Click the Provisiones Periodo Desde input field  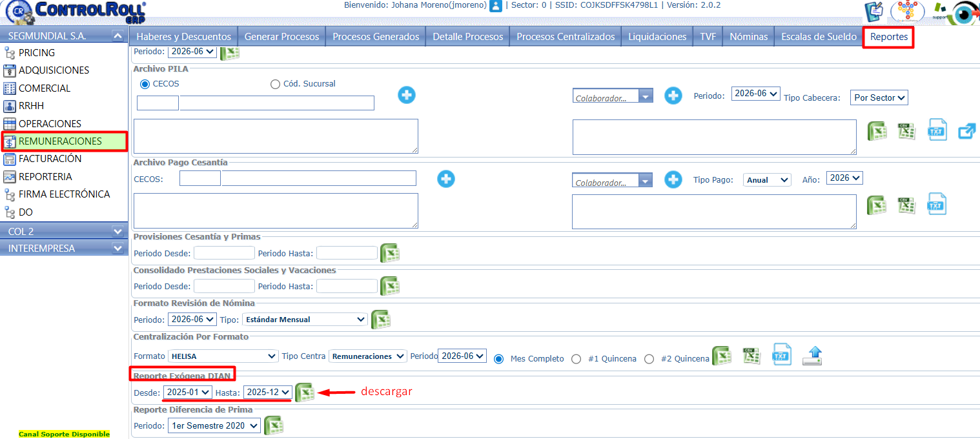(224, 253)
